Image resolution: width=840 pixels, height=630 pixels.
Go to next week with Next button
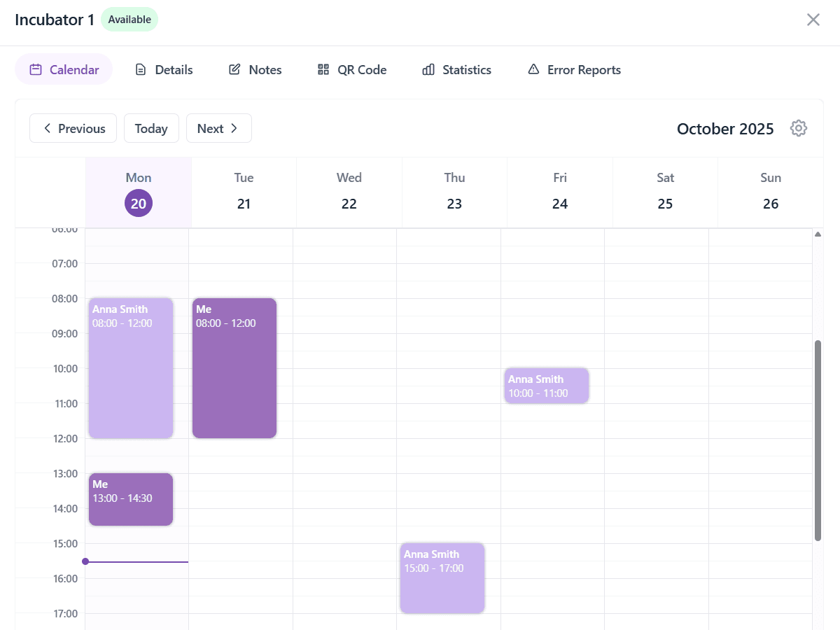pyautogui.click(x=218, y=128)
